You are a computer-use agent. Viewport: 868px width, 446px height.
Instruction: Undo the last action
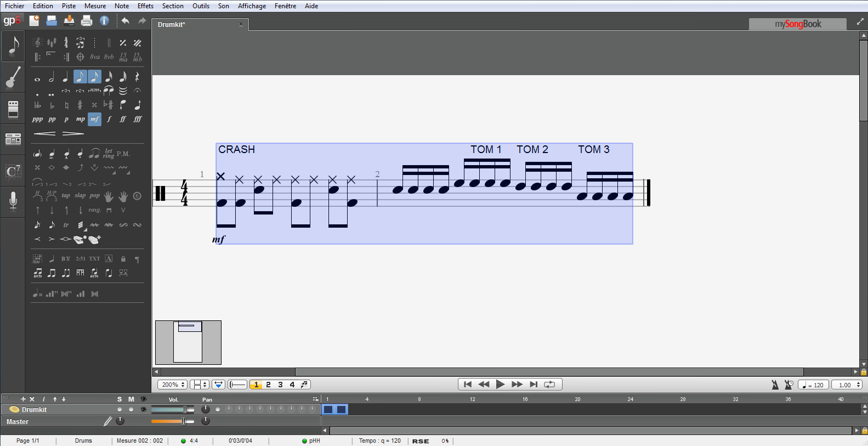126,21
